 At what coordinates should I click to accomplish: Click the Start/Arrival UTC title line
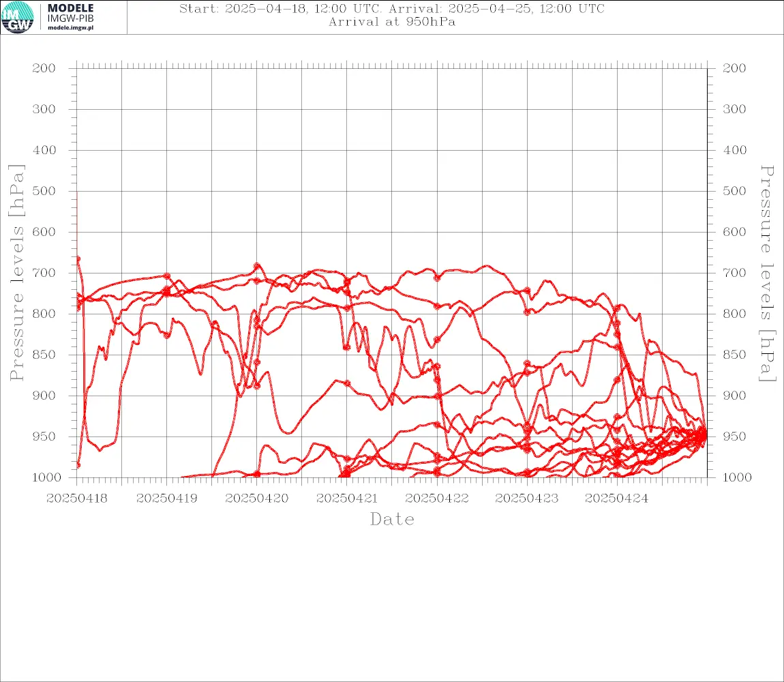392,8
